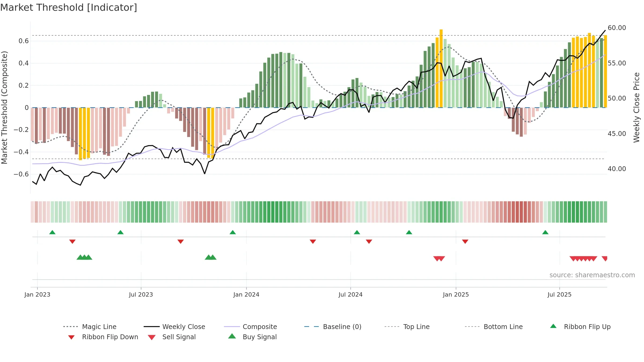Click the first ribbon flip up marker in early 2023
Screen dimensions: 644x362
pyautogui.click(x=52, y=232)
